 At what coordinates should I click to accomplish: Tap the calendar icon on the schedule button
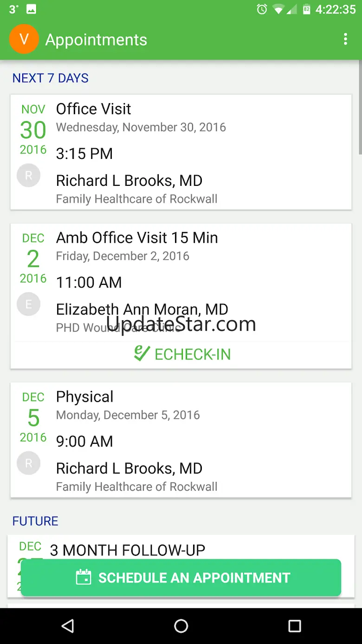[x=84, y=577]
